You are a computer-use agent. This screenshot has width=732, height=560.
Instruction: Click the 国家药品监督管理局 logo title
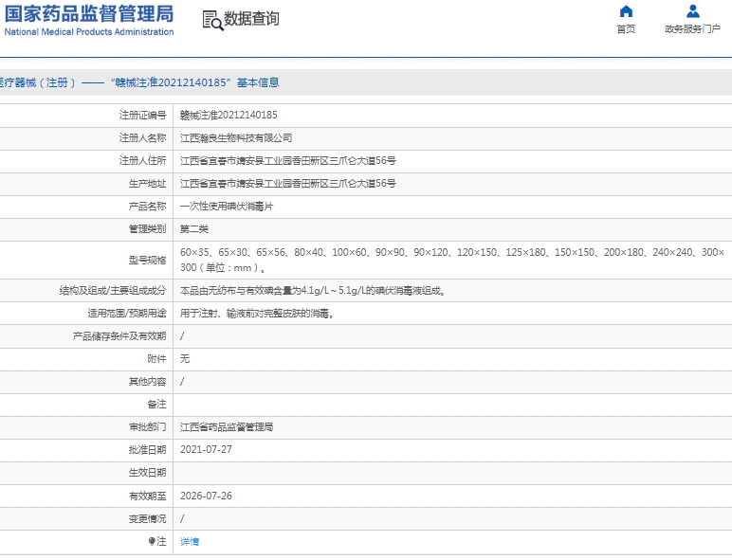coord(89,13)
